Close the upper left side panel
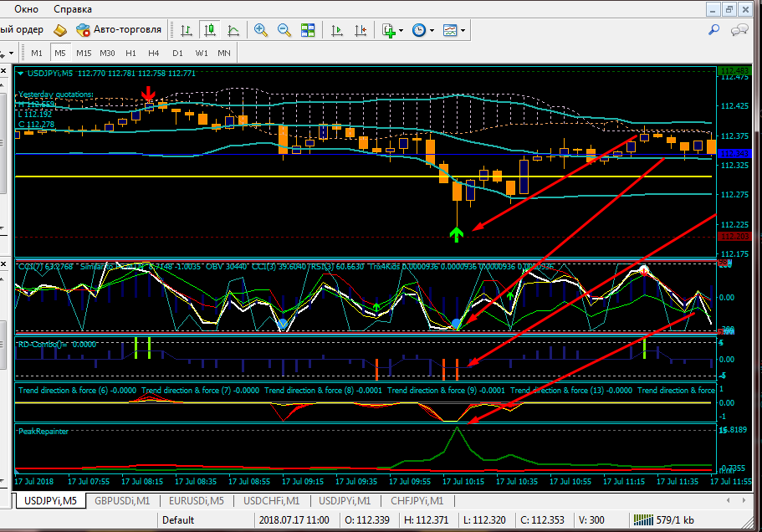This screenshot has width=762, height=532. pyautogui.click(x=3, y=71)
